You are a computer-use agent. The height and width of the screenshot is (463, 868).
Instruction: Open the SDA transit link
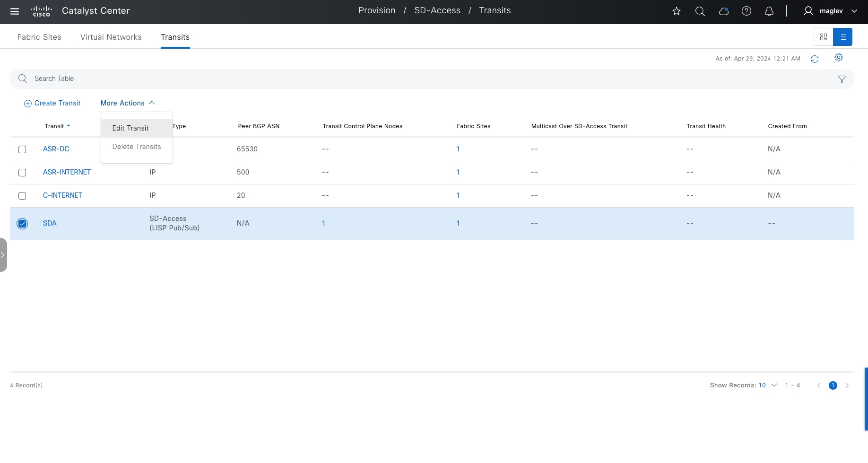click(x=50, y=223)
